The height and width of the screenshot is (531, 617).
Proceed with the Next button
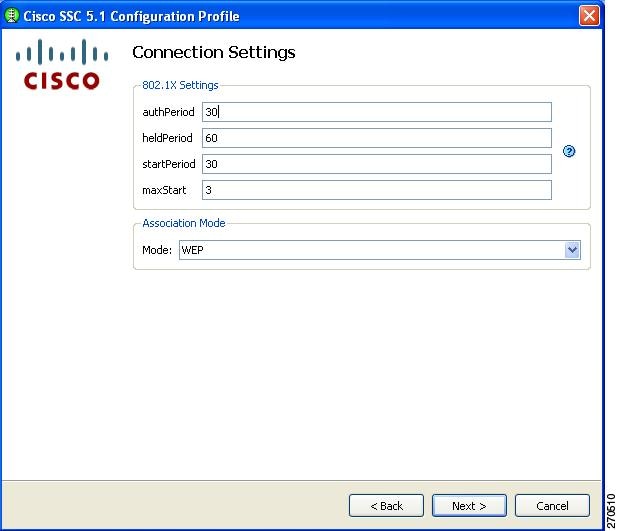click(x=469, y=506)
